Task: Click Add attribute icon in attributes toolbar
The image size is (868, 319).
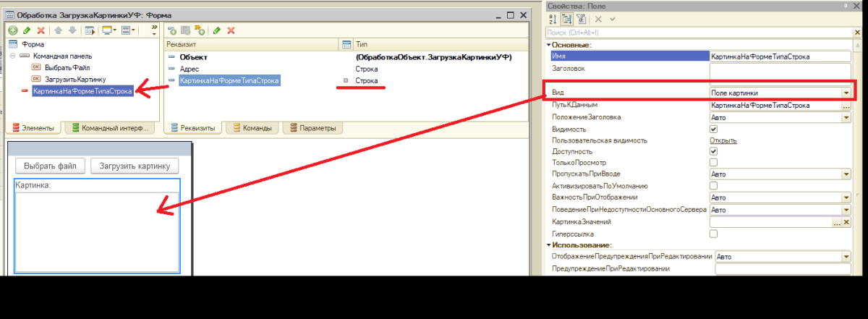Action: [172, 30]
